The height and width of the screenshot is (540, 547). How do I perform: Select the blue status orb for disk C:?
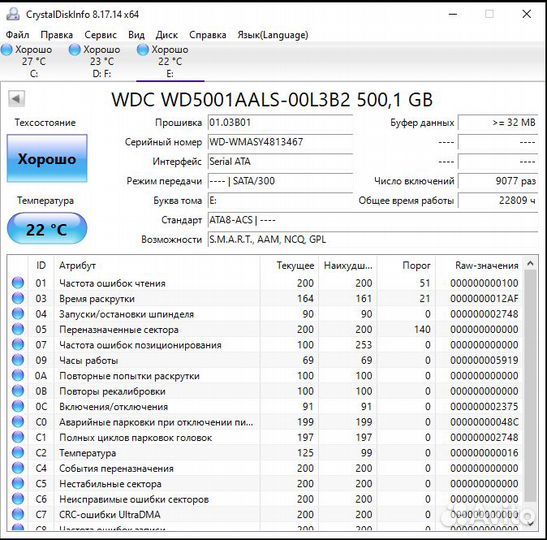pyautogui.click(x=7, y=50)
